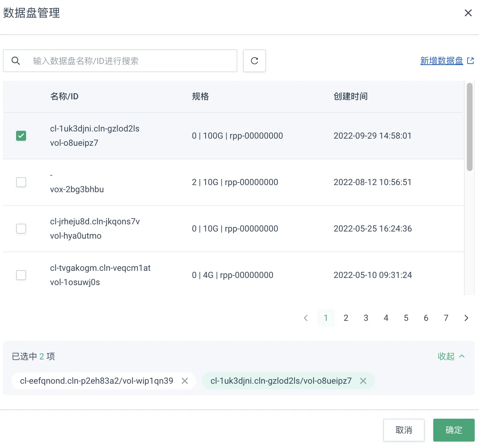Check the vox-2bg3bhbu disk checkbox
The width and height of the screenshot is (479, 448).
pos(21,182)
